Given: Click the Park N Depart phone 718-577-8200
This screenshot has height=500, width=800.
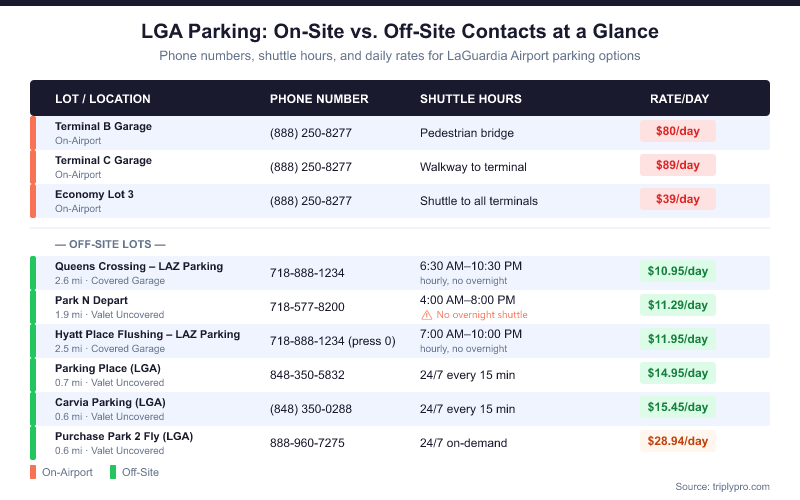Looking at the screenshot, I should coord(307,307).
